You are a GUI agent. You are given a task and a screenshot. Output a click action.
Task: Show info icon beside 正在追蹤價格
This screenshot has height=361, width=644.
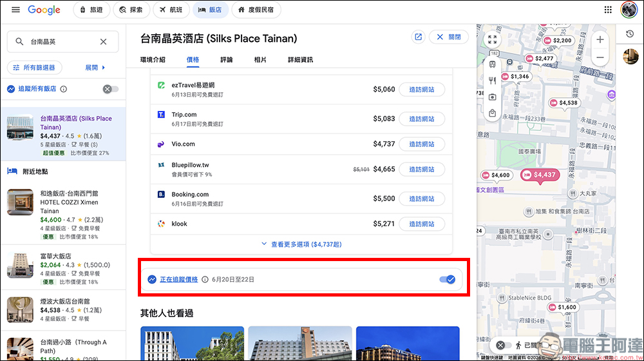[205, 280]
